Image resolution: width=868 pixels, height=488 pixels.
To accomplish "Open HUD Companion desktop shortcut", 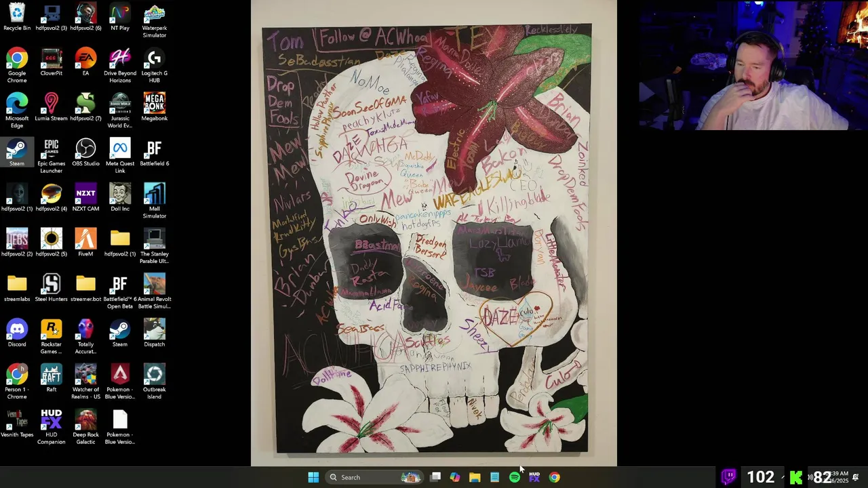I will [52, 428].
